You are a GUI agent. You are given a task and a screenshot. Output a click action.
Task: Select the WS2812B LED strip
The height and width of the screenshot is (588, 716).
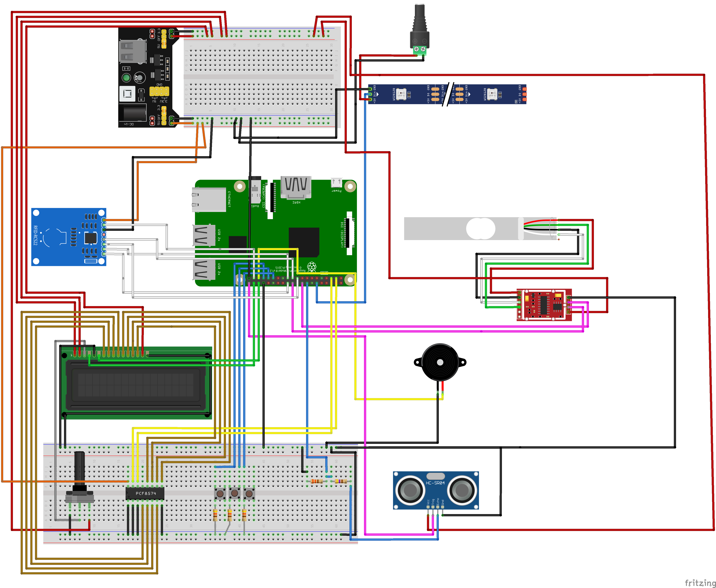click(x=447, y=95)
